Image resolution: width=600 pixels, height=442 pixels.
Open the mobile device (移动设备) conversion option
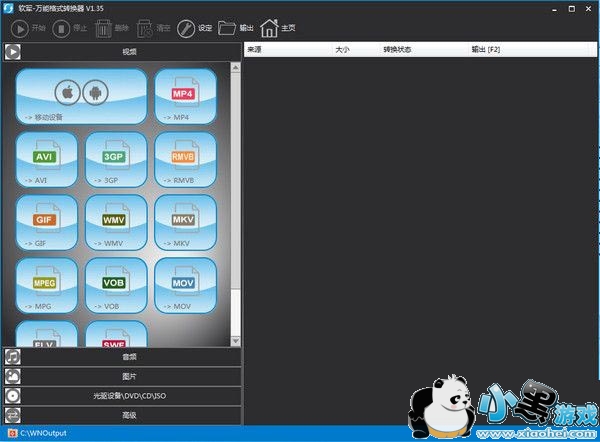pyautogui.click(x=82, y=97)
